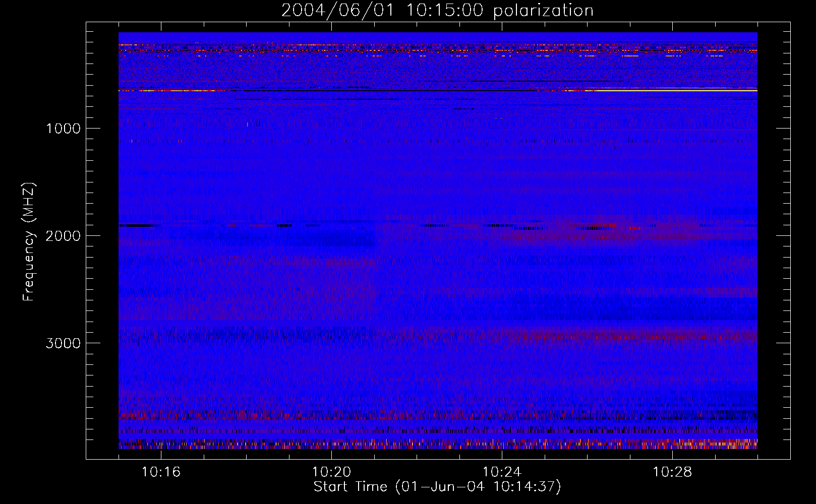Click the '1000' frequency tick label

coord(63,129)
